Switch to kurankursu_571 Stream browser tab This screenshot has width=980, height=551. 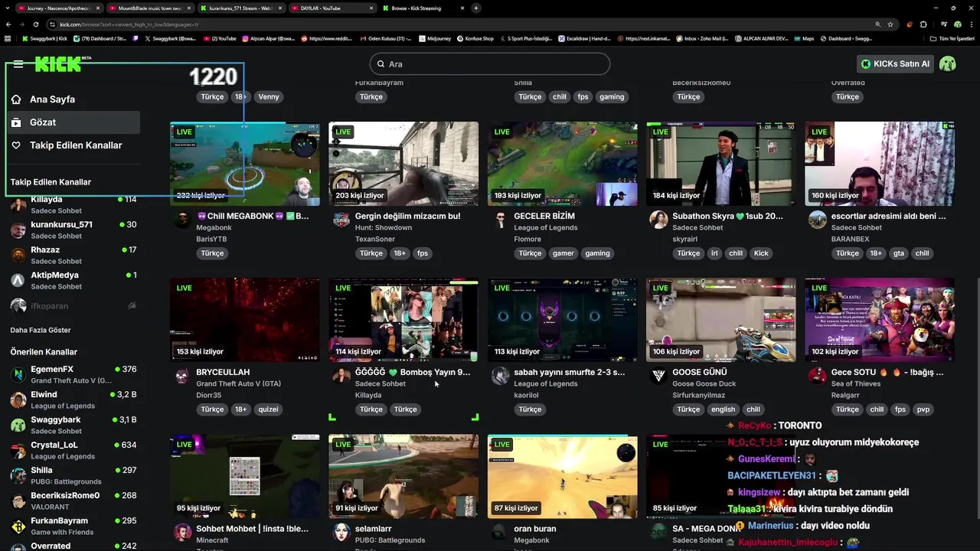(241, 8)
